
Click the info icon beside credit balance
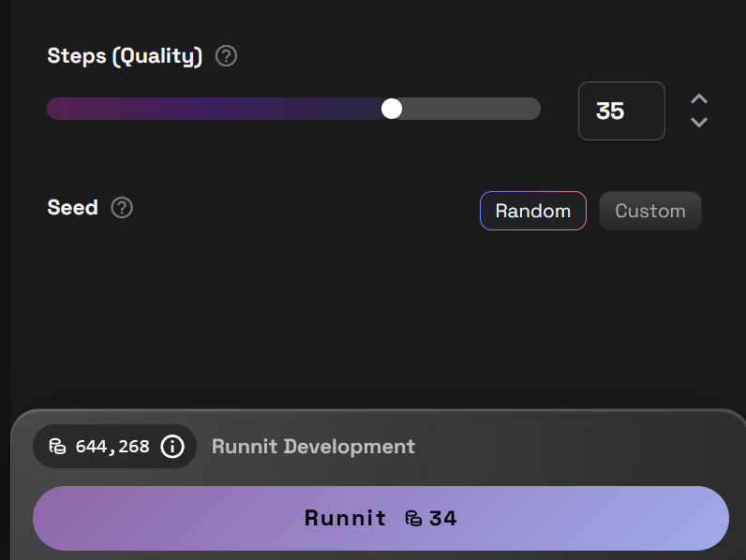(x=172, y=447)
